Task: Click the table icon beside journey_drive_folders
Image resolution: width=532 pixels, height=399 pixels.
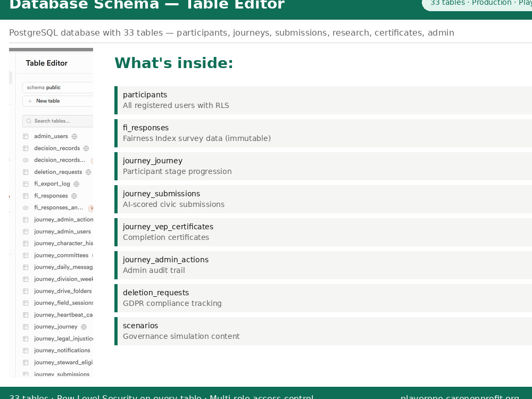Action: coord(26,291)
